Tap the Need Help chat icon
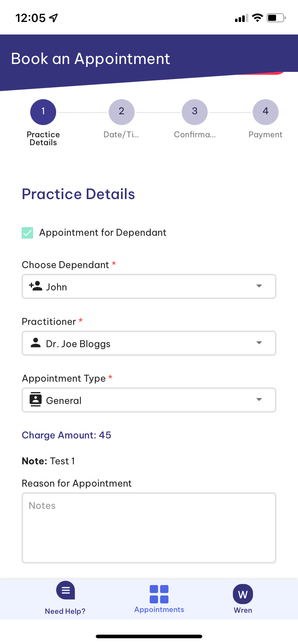The image size is (298, 644). (66, 590)
